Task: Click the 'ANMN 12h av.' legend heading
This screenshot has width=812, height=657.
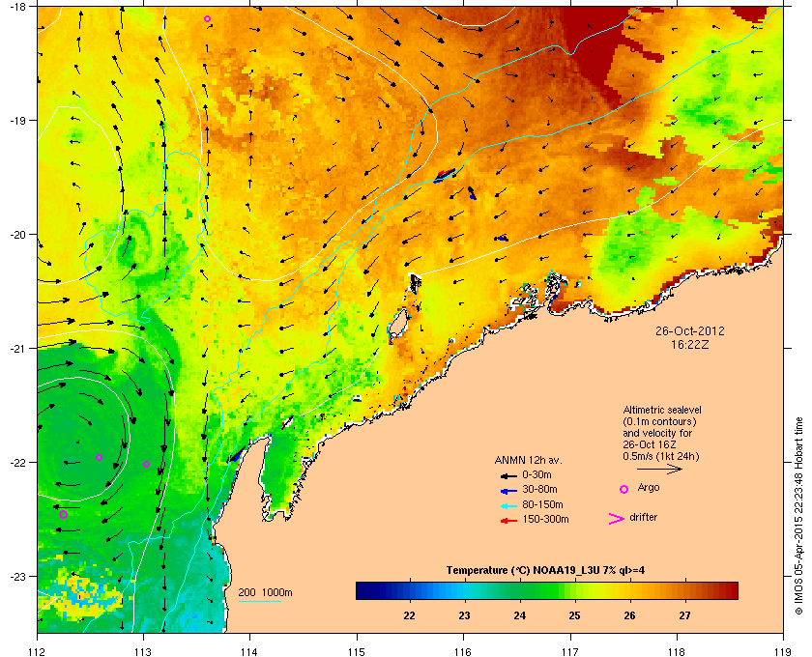Action: 528,460
